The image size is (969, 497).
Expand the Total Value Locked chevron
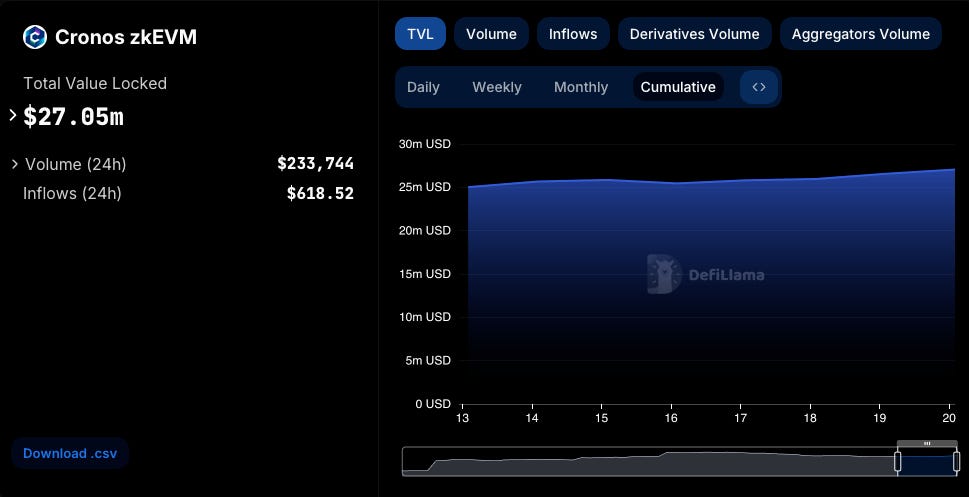[12, 115]
